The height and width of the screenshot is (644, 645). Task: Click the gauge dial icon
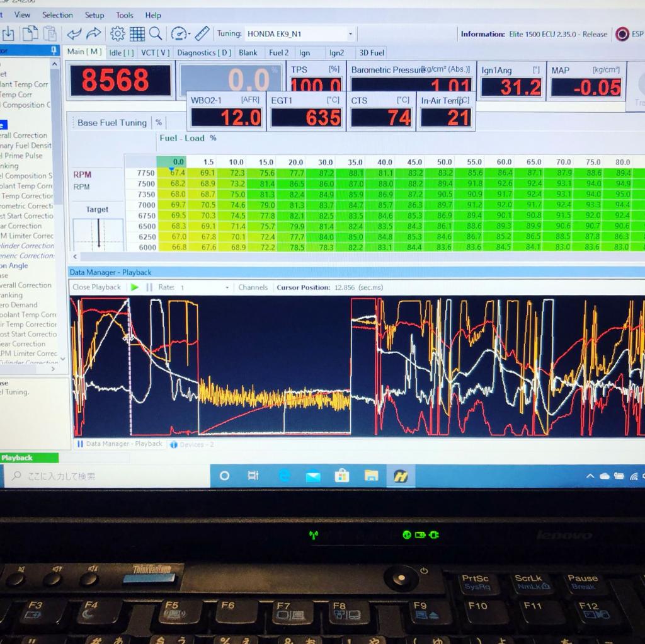click(178, 33)
